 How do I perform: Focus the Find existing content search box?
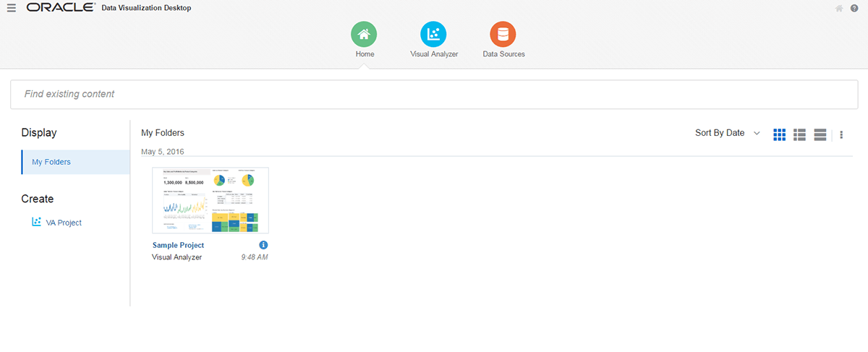pyautogui.click(x=434, y=94)
